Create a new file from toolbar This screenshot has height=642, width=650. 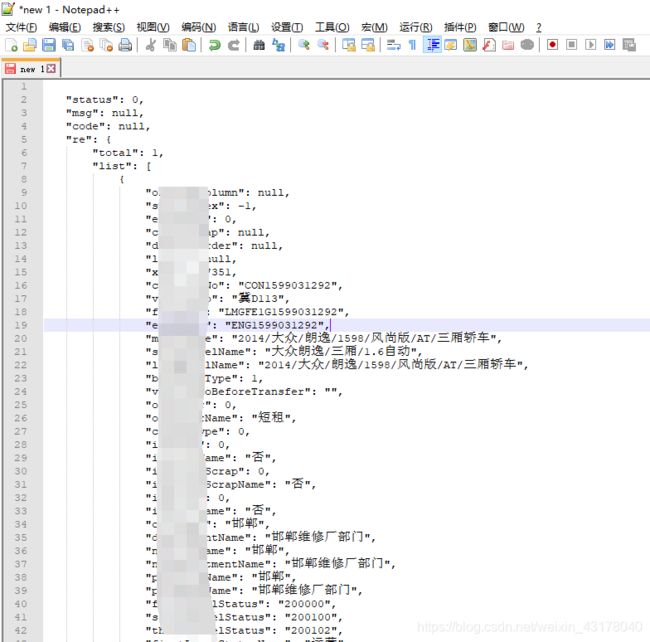pyautogui.click(x=11, y=45)
